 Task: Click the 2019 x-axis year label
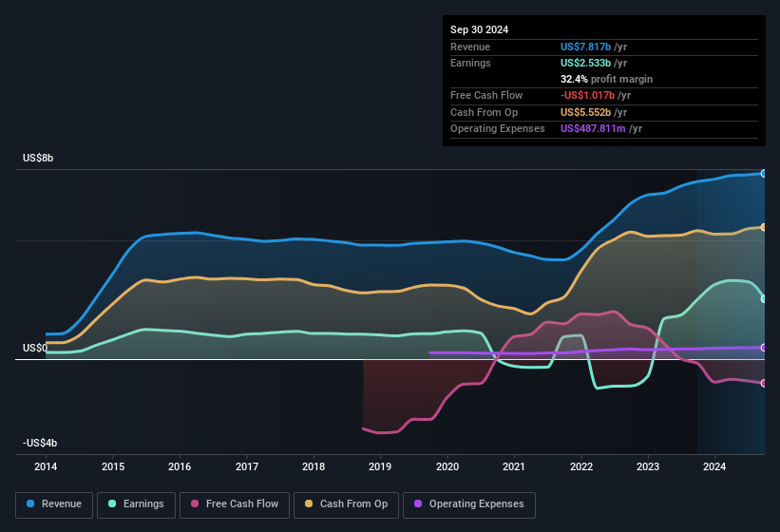380,466
